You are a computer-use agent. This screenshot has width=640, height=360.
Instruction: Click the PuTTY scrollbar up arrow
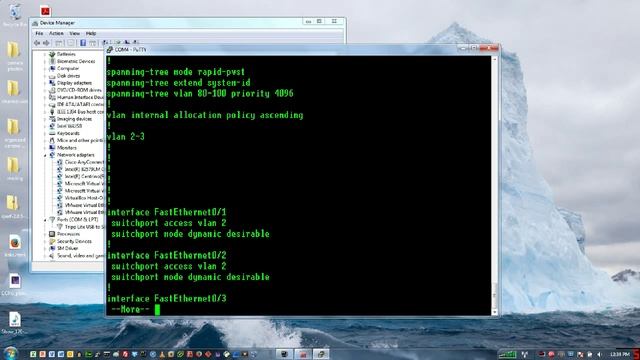pos(495,59)
